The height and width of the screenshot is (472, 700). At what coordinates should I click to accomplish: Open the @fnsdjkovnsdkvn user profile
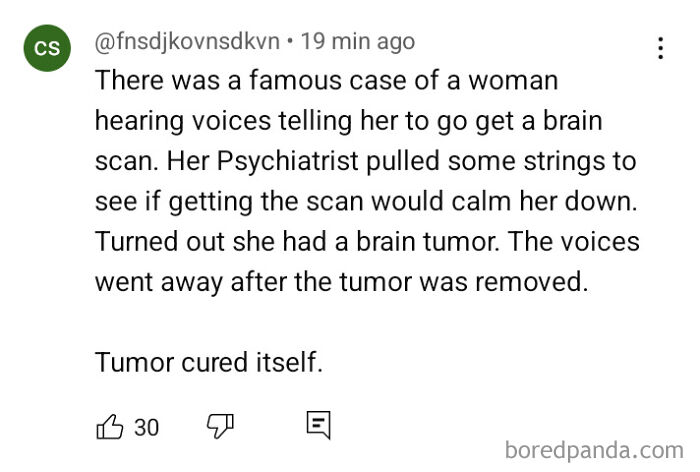point(188,42)
